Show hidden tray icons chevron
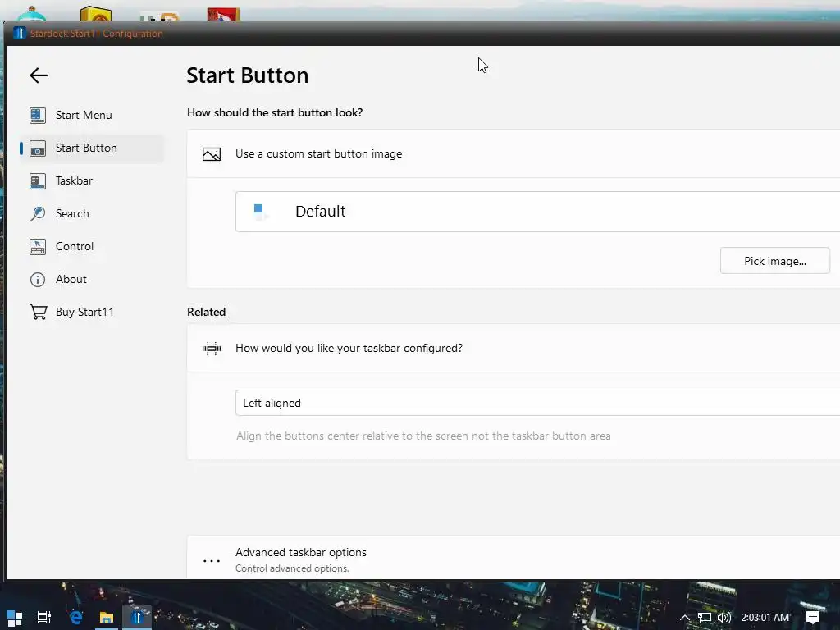 pyautogui.click(x=685, y=618)
